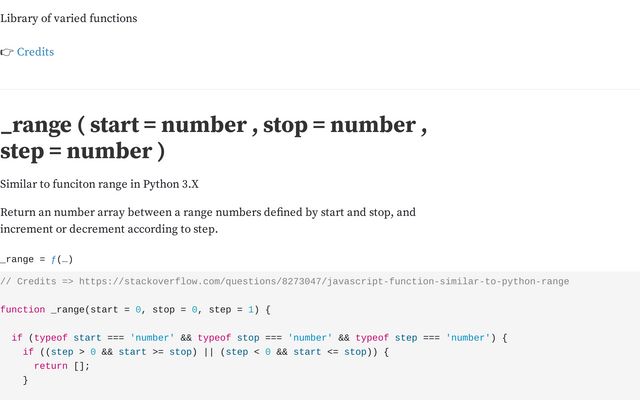Place cursor on the function keyword
Image resolution: width=640 pixels, height=400 pixels.
22,309
